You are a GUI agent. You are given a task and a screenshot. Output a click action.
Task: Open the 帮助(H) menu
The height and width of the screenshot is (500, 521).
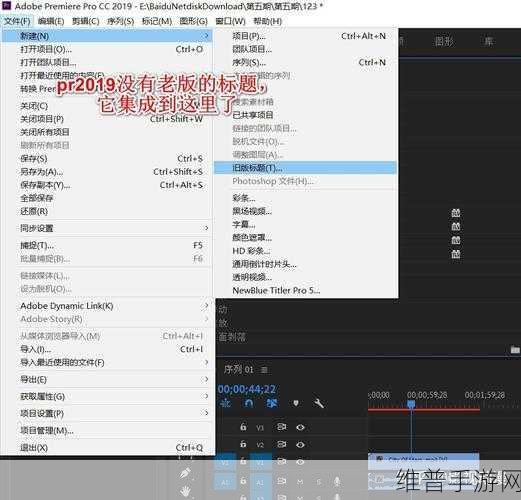click(267, 21)
